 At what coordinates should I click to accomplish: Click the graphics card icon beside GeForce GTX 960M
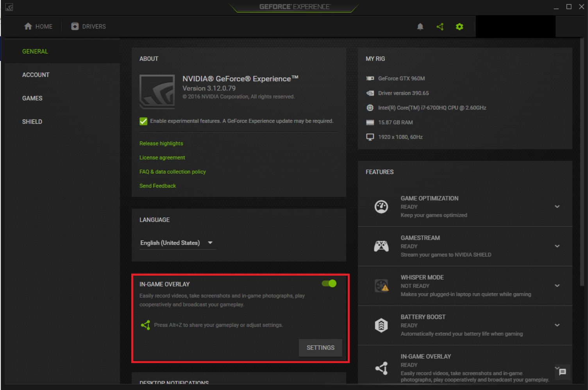tap(370, 78)
